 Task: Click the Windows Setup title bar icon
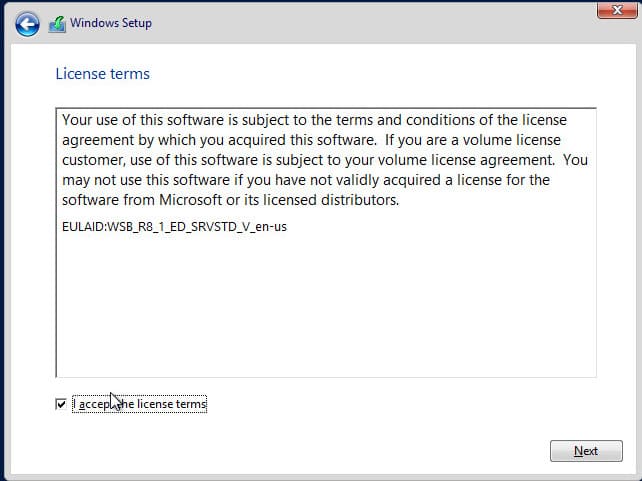(57, 23)
